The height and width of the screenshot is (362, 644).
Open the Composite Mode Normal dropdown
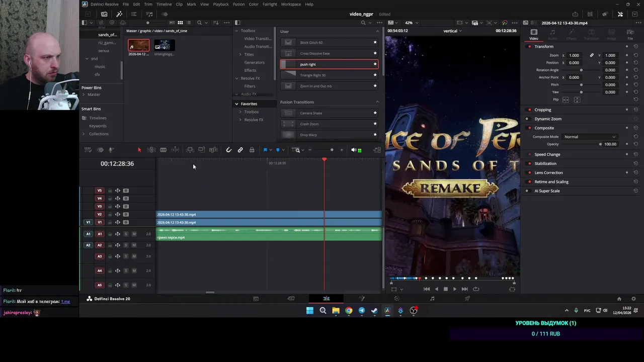pos(590,137)
